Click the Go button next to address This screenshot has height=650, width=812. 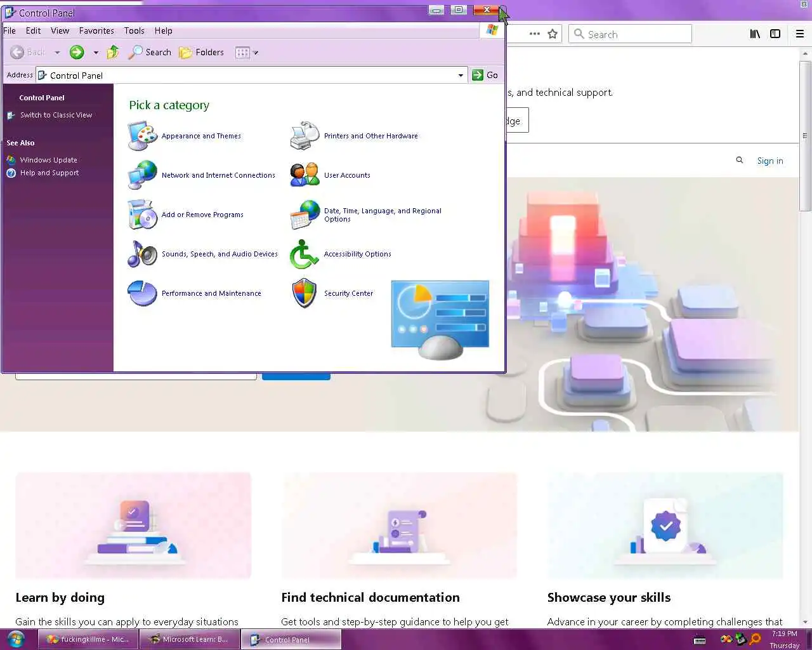pos(485,75)
